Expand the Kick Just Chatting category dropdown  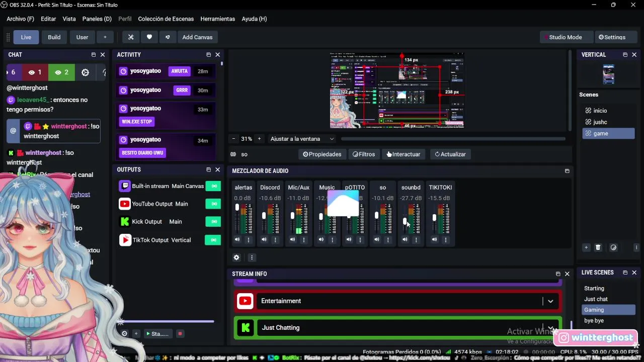click(x=550, y=328)
